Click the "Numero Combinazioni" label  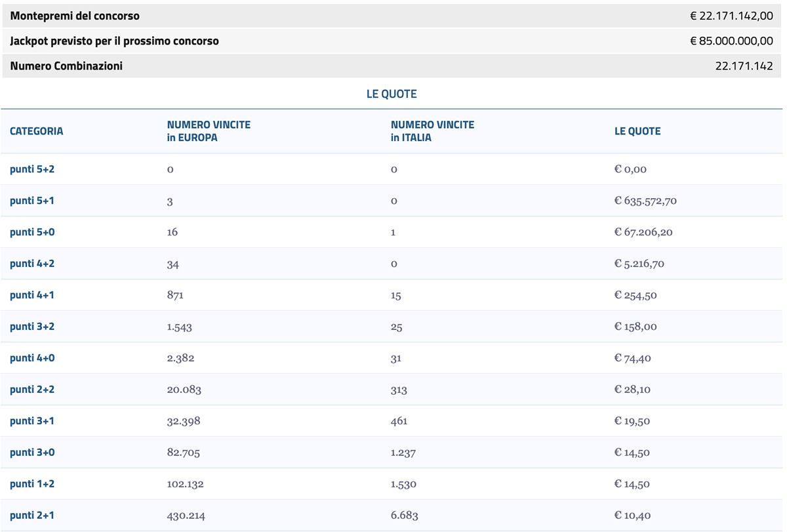click(x=66, y=66)
